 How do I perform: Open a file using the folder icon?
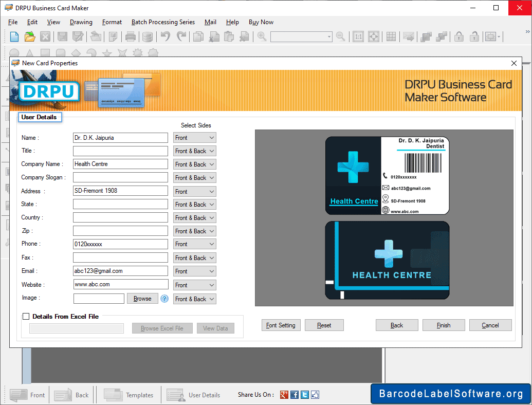pos(30,36)
